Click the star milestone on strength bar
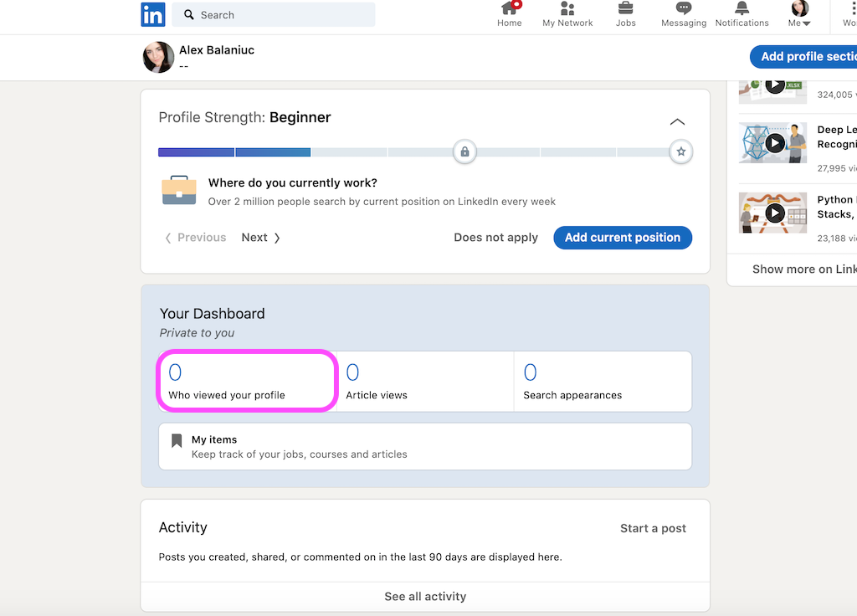This screenshot has height=616, width=857. [681, 151]
